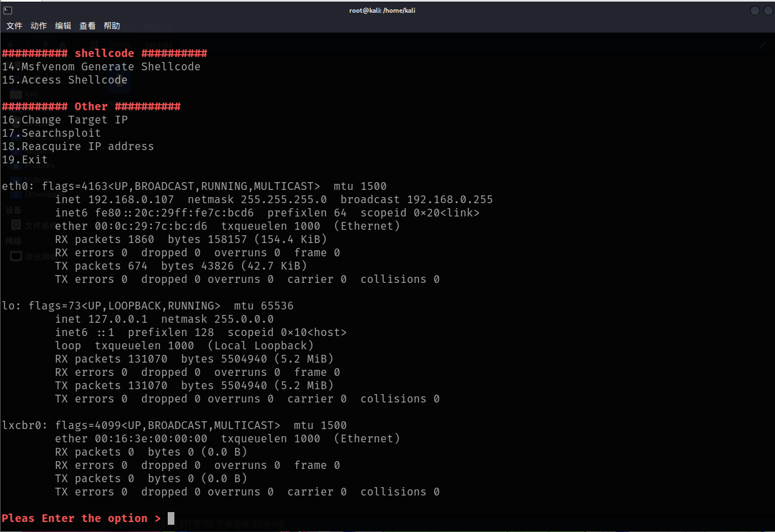Click '17.Searchsploit' line
Viewport: 775px width, 532px height.
tap(51, 133)
